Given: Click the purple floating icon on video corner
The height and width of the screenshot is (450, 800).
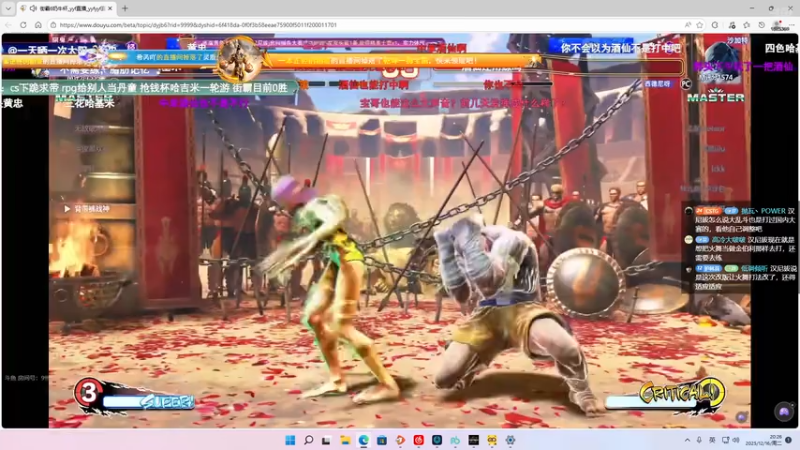Looking at the screenshot, I should [784, 411].
